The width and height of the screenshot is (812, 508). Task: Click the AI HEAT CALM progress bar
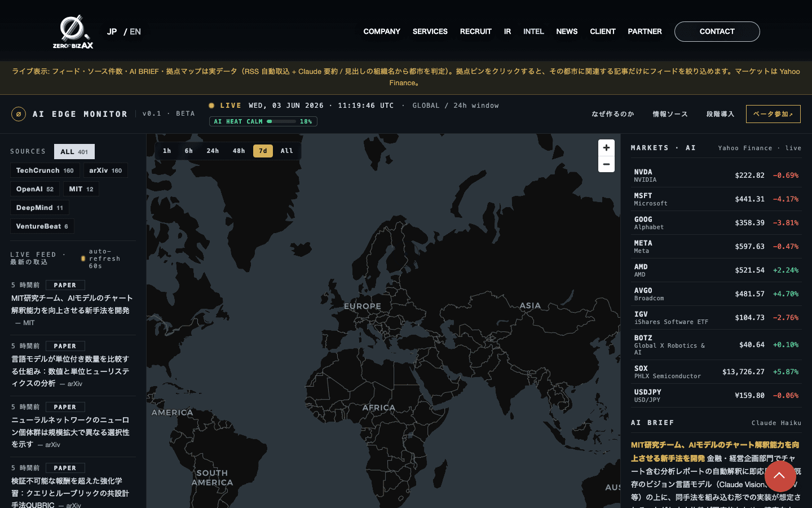[281, 121]
